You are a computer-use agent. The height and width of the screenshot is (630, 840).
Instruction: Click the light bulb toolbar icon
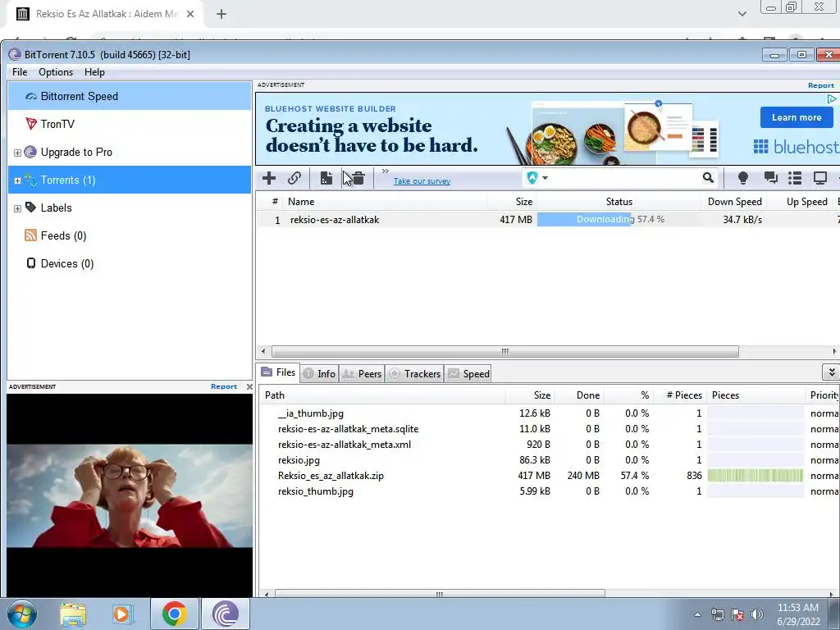tap(743, 178)
